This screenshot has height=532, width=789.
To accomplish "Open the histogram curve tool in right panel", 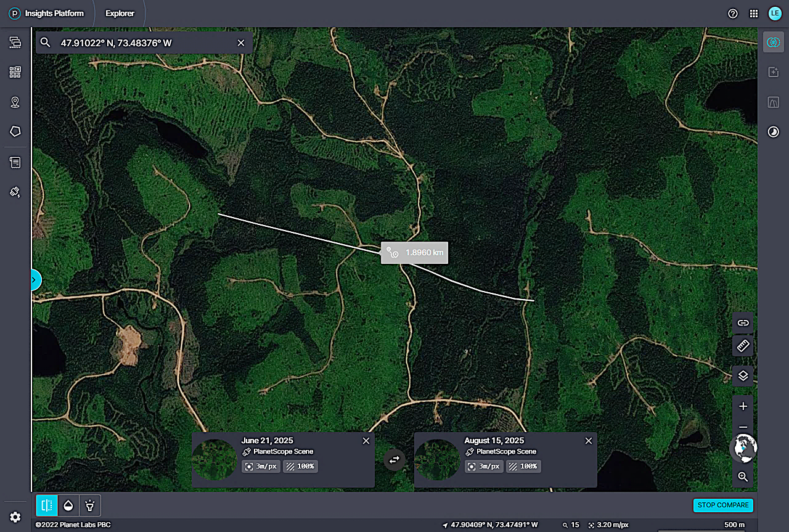I will (773, 102).
